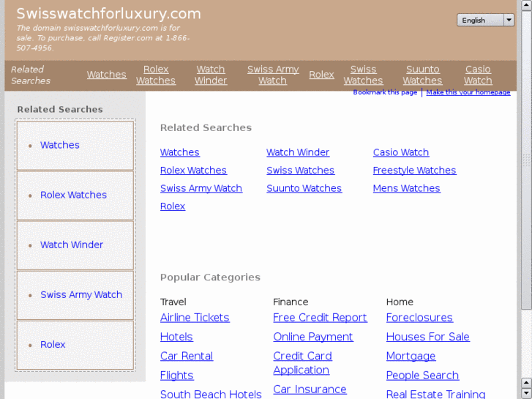Open Casio Watch in the brown navigation bar
Image resolution: width=532 pixels, height=399 pixels.
478,75
